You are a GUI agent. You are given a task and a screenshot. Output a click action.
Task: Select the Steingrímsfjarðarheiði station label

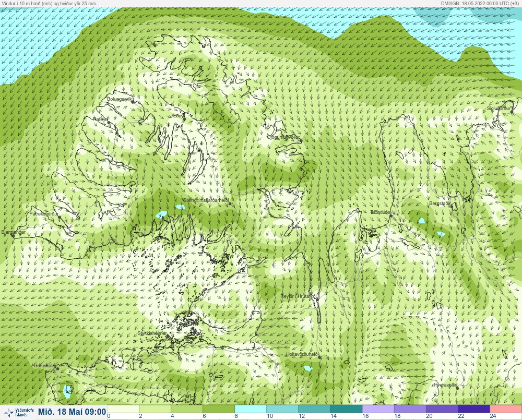(206, 200)
